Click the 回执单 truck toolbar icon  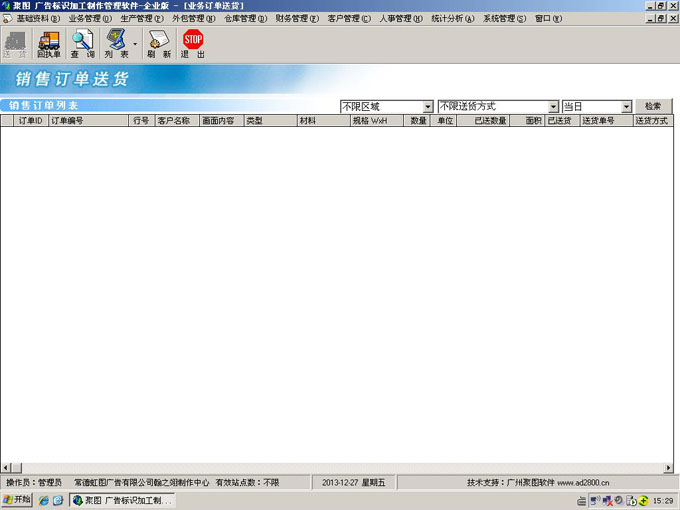coord(48,43)
